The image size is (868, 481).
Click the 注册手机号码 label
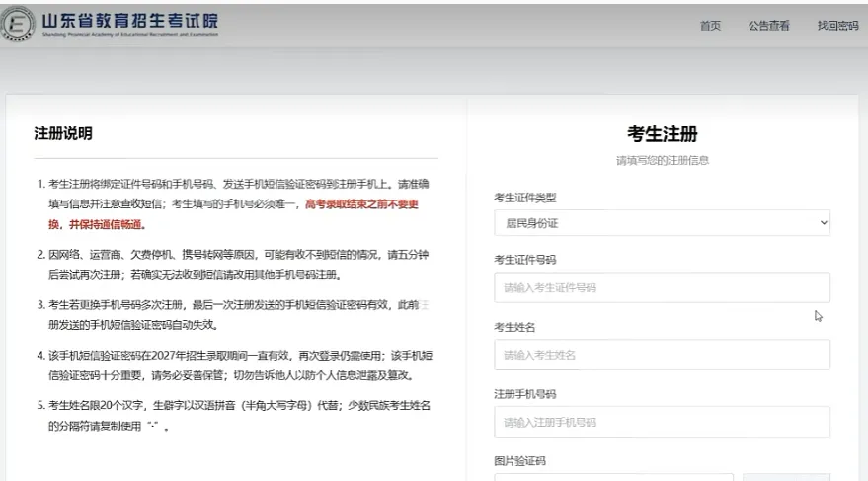click(524, 394)
